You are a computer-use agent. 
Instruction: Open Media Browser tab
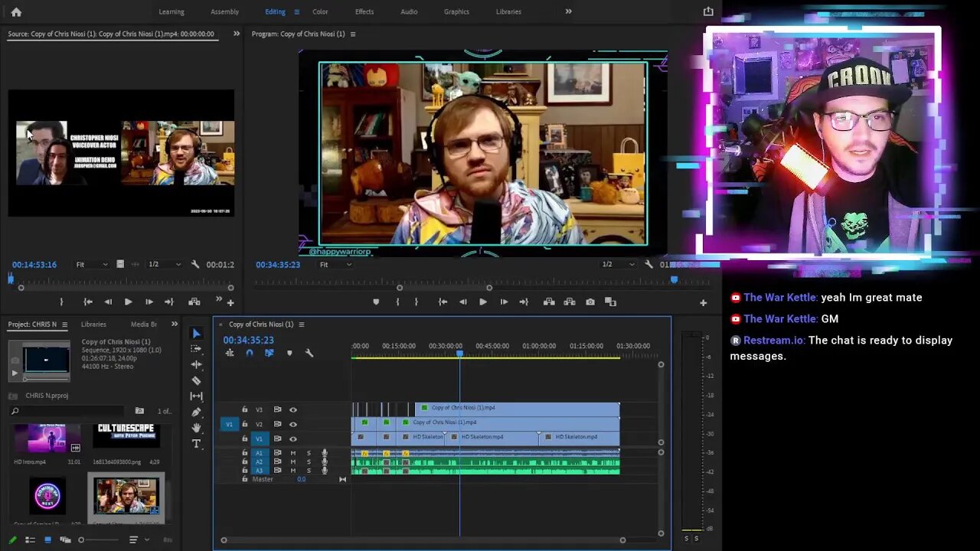(x=143, y=324)
